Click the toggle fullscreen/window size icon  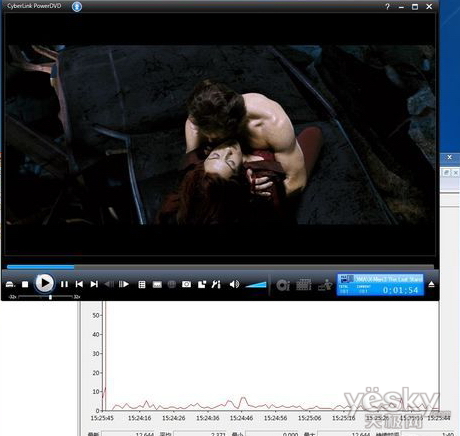pos(202,284)
